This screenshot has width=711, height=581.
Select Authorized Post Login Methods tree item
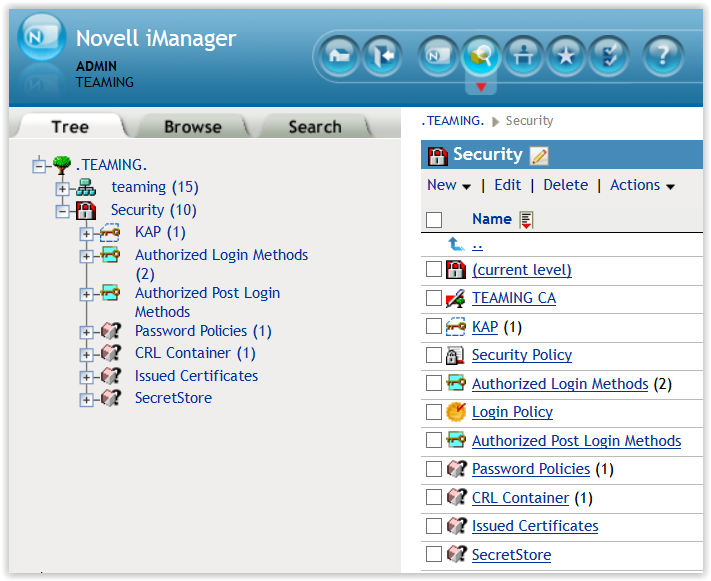(x=207, y=303)
